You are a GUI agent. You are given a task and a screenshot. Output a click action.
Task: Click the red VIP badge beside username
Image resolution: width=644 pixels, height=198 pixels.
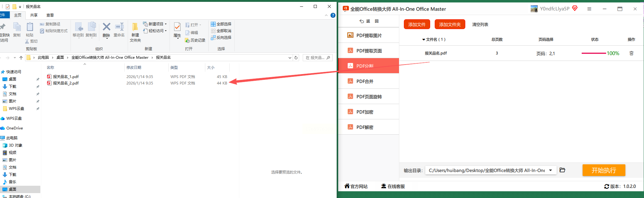pyautogui.click(x=575, y=8)
